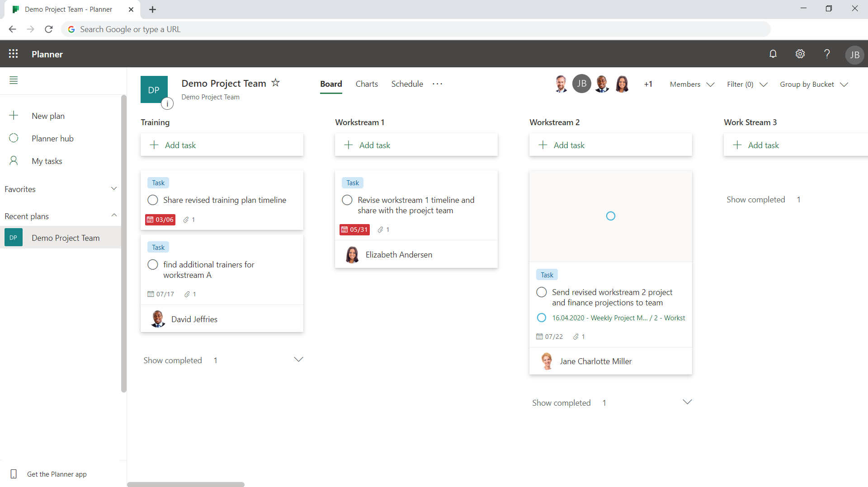Viewport: 868px width, 487px height.
Task: Open Planner settings gear
Action: (800, 54)
